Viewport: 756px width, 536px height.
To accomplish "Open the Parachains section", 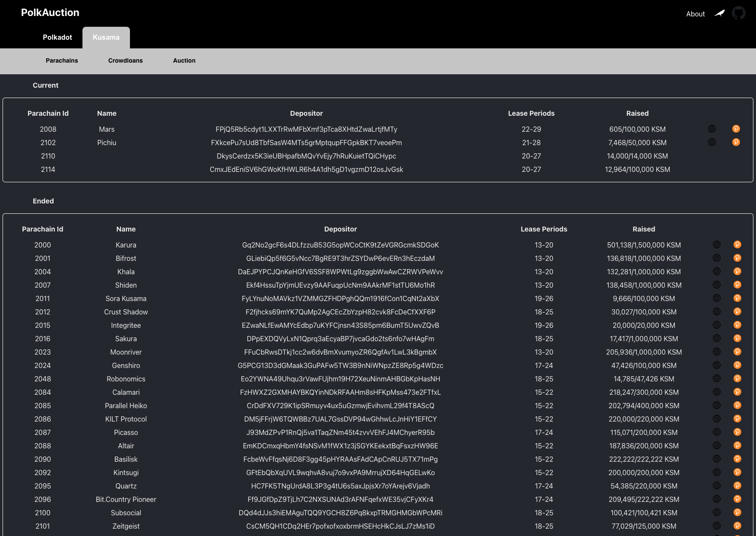I will point(62,60).
